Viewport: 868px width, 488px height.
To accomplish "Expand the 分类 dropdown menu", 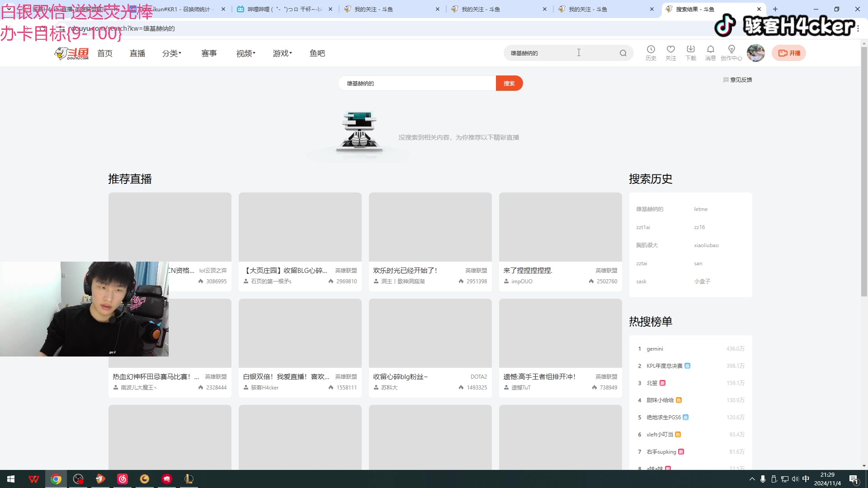I will click(172, 53).
